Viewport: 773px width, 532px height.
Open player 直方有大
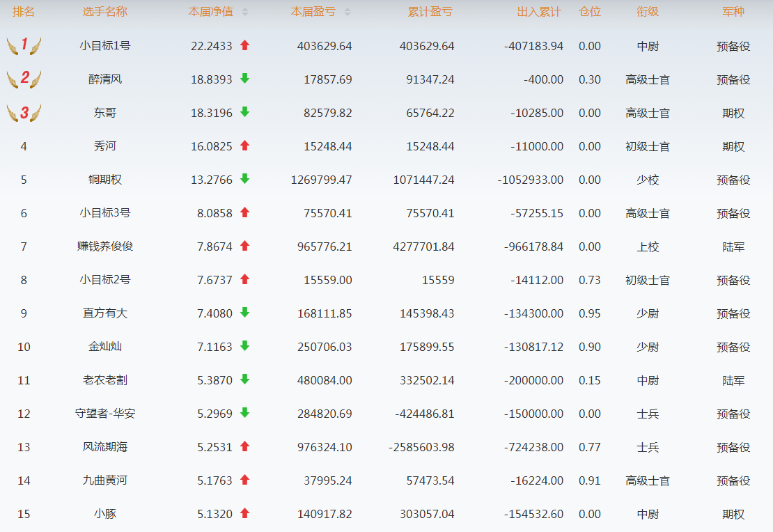(x=105, y=313)
